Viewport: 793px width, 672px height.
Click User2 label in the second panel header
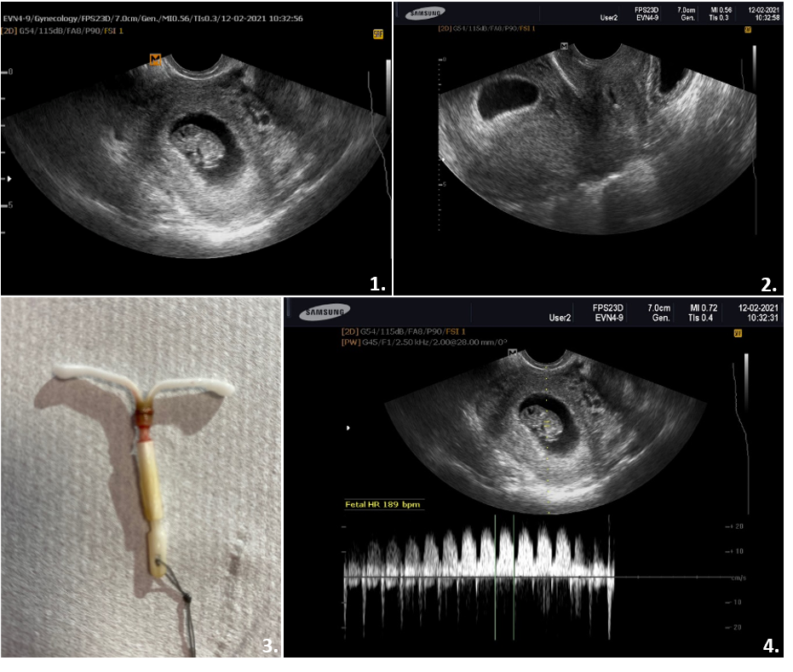click(x=609, y=18)
